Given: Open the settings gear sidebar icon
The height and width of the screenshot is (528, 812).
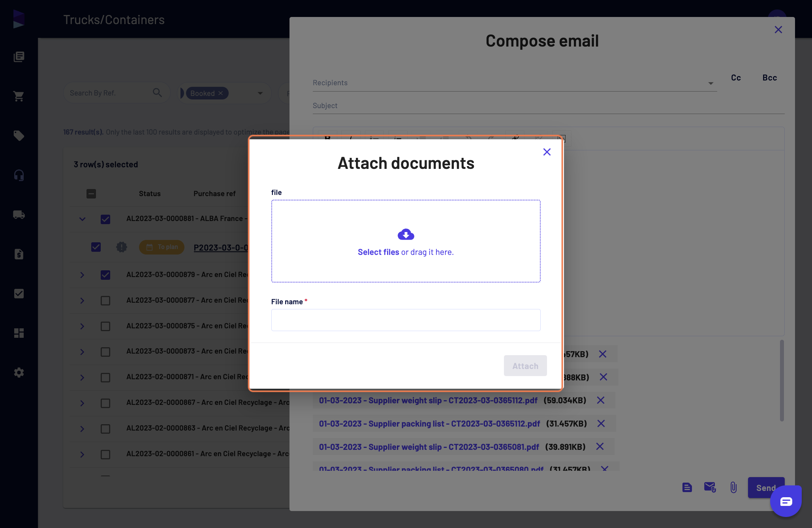Looking at the screenshot, I should pyautogui.click(x=19, y=373).
